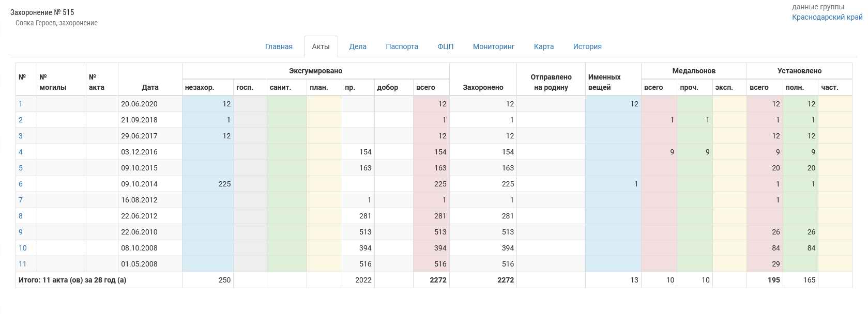Switch to the Мониторинг tab
868x314 pixels.
click(x=493, y=46)
